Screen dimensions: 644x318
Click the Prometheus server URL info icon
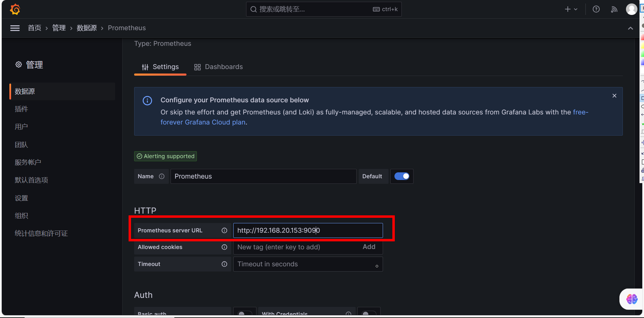(224, 231)
